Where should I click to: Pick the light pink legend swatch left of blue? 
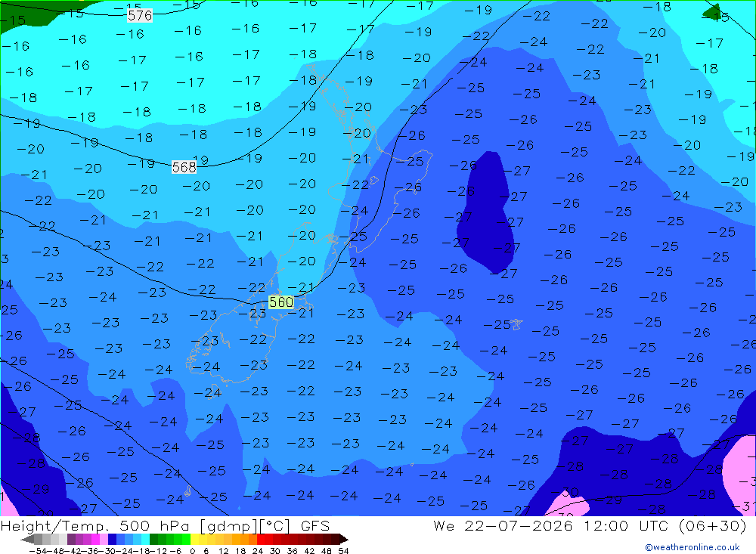click(x=104, y=540)
